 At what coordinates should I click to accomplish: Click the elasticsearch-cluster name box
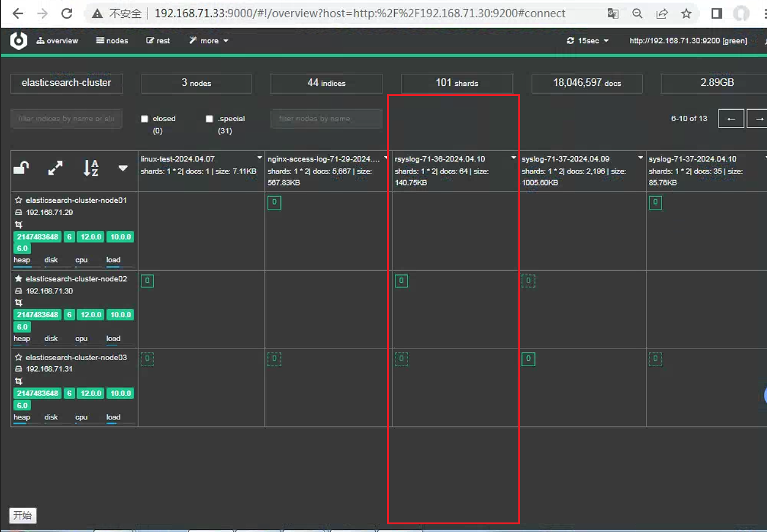(x=66, y=83)
